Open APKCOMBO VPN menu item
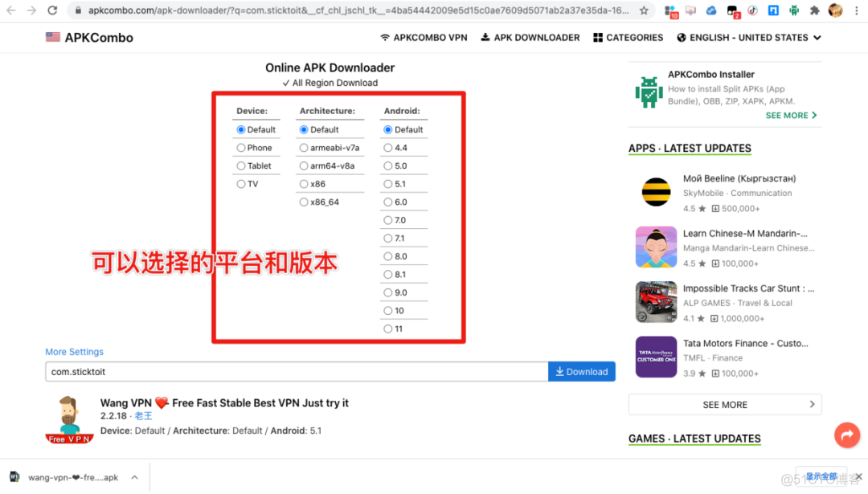Screen dimensions: 868x494 pyautogui.click(x=424, y=38)
